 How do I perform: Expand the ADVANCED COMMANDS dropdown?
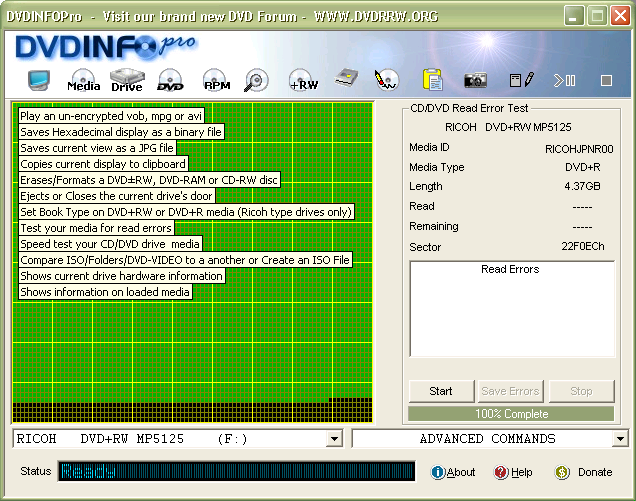pyautogui.click(x=620, y=439)
